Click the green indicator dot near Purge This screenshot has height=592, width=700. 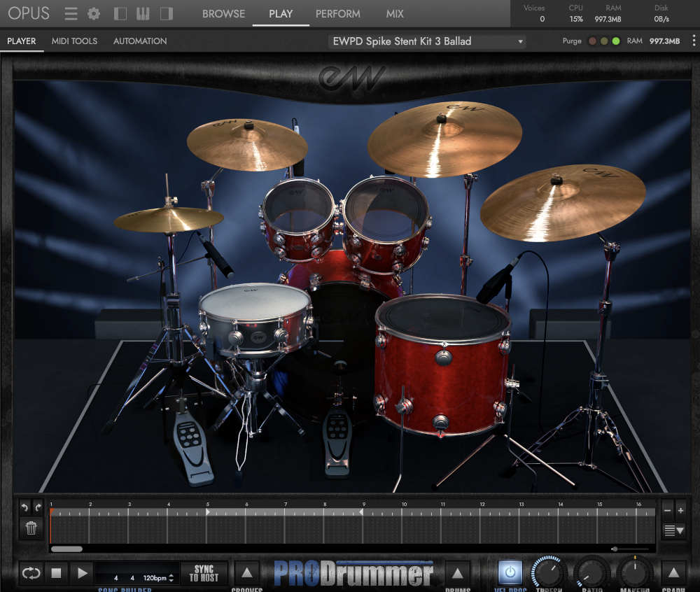click(x=615, y=41)
